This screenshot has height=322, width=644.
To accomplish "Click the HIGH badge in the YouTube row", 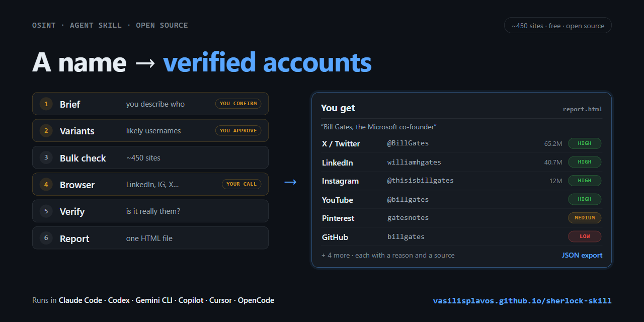I will [x=585, y=199].
